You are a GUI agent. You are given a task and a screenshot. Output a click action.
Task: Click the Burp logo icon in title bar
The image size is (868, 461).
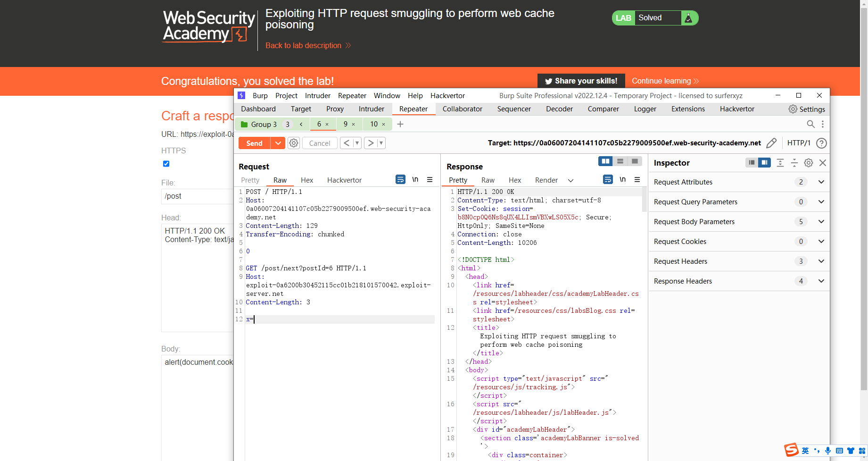point(241,95)
